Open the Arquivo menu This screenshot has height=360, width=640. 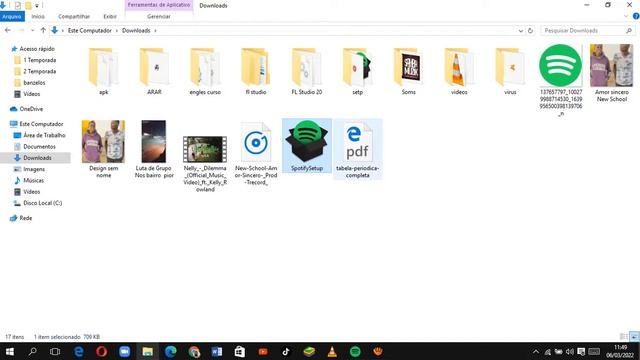[12, 16]
